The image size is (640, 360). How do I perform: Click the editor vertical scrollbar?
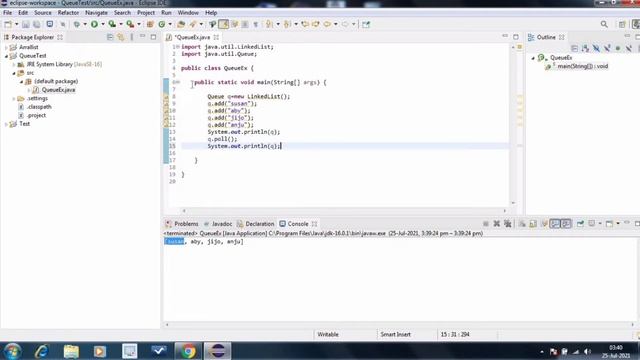513,125
